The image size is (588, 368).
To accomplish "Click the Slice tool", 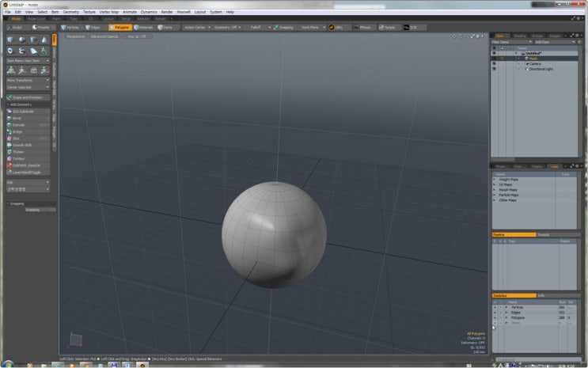I will pyautogui.click(x=28, y=138).
